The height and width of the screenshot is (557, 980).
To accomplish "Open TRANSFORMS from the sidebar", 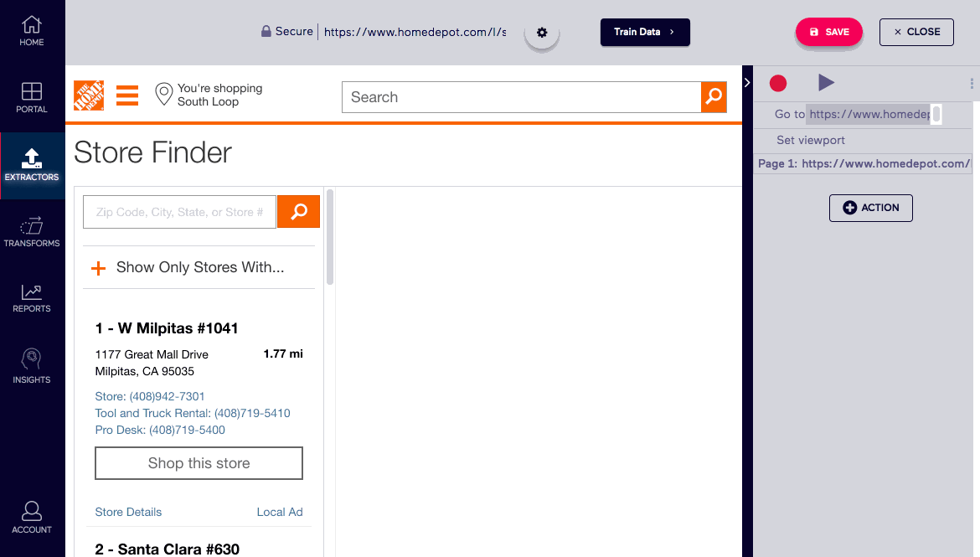I will 32,232.
